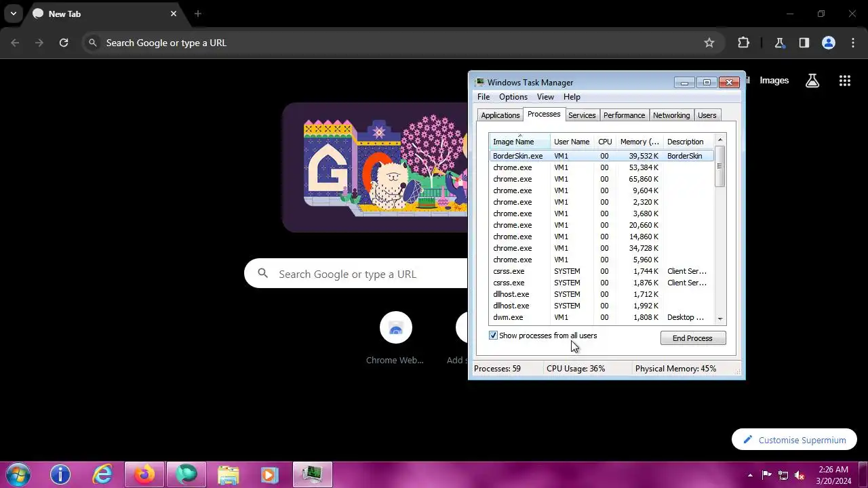Go forward in browser history
Viewport: 868px width, 488px height.
[x=39, y=43]
